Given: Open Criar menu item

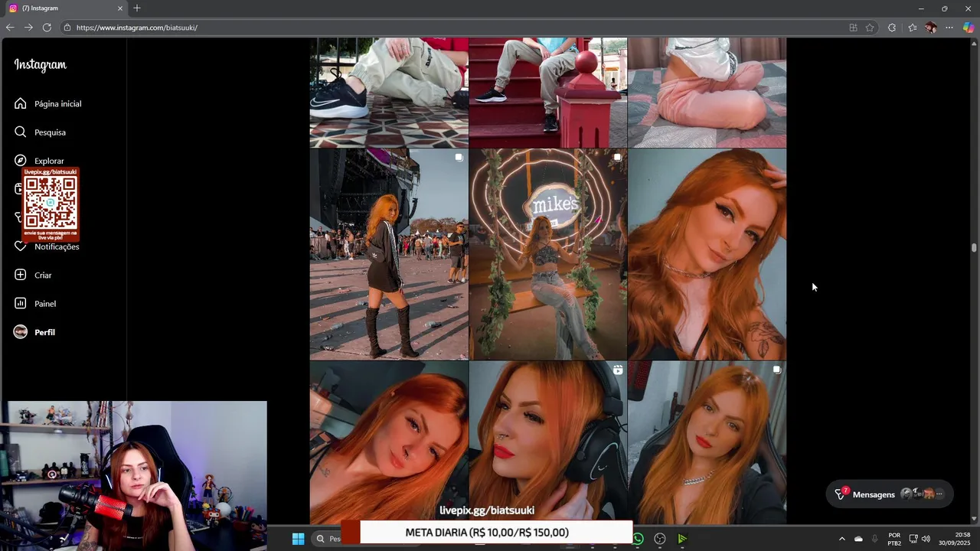Looking at the screenshot, I should [43, 275].
